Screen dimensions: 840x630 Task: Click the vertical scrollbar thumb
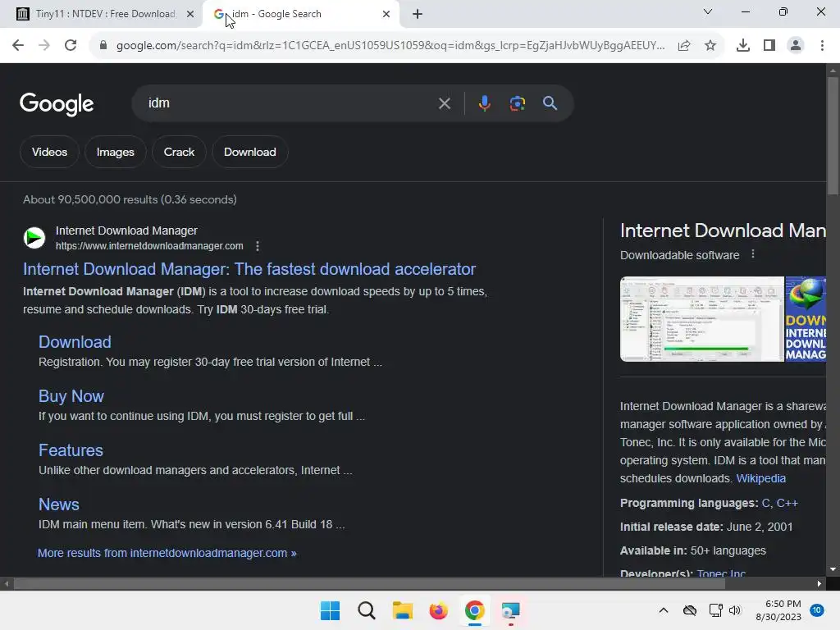coord(833,137)
